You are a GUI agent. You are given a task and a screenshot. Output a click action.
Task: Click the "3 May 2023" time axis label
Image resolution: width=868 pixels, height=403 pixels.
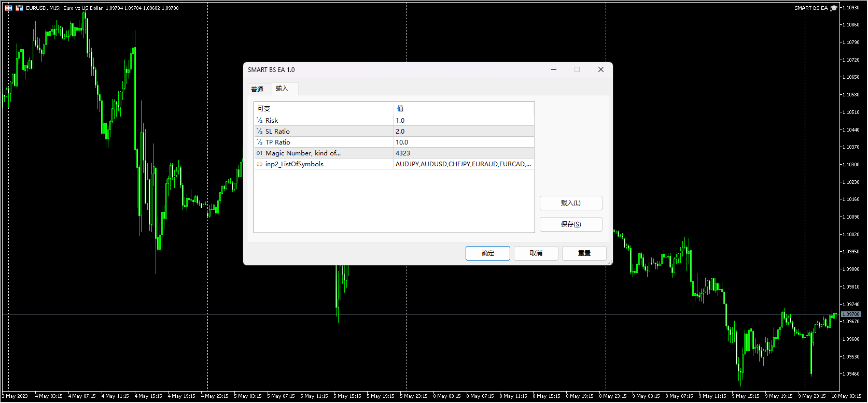click(x=15, y=396)
